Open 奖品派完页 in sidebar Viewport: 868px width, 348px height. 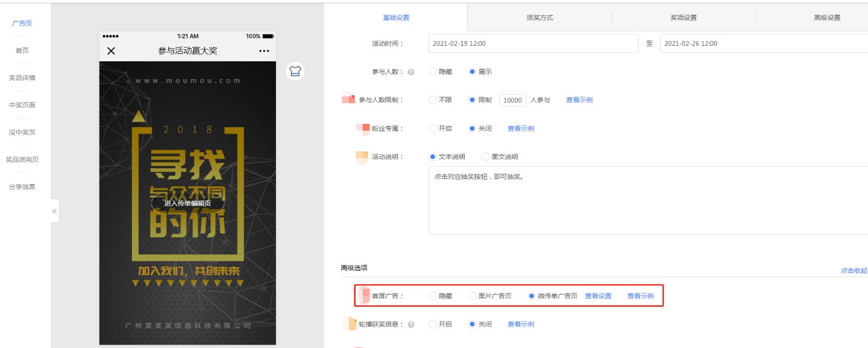tap(22, 159)
